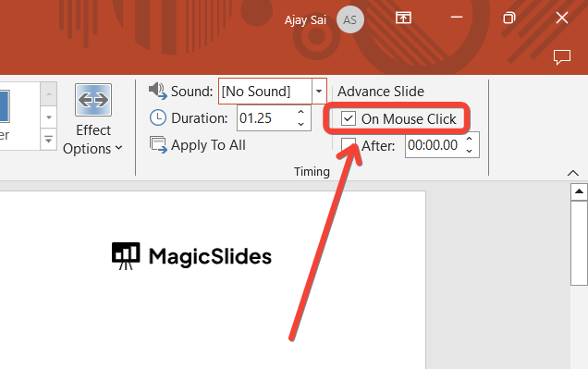Image resolution: width=588 pixels, height=369 pixels.
Task: Show next row of transitions gallery
Action: click(x=49, y=117)
